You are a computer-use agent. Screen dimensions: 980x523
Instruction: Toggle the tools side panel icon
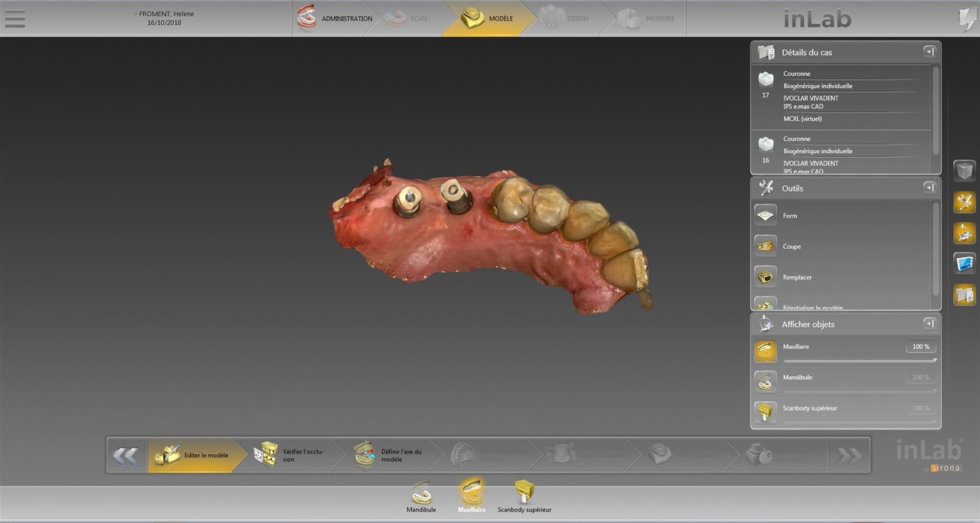click(965, 202)
